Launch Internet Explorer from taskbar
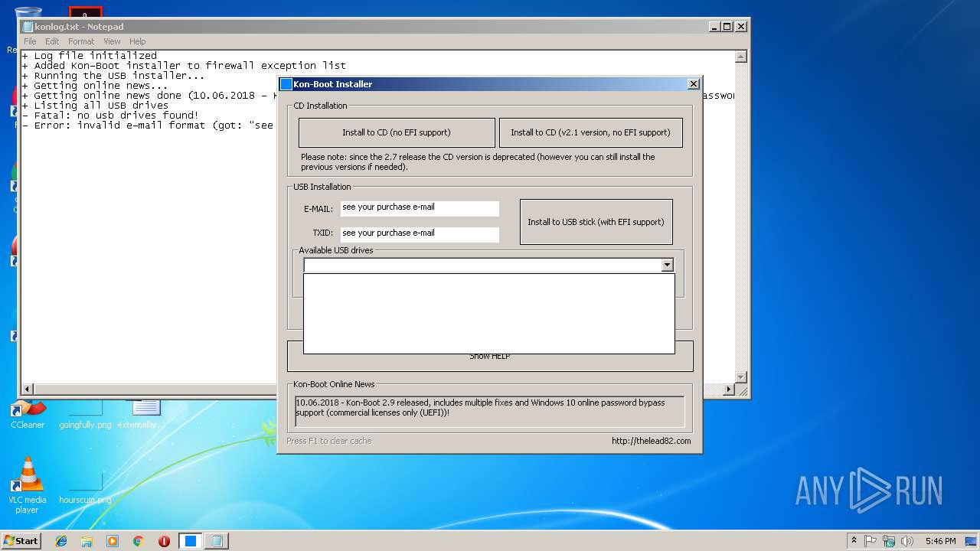This screenshot has width=980, height=551. click(x=61, y=541)
